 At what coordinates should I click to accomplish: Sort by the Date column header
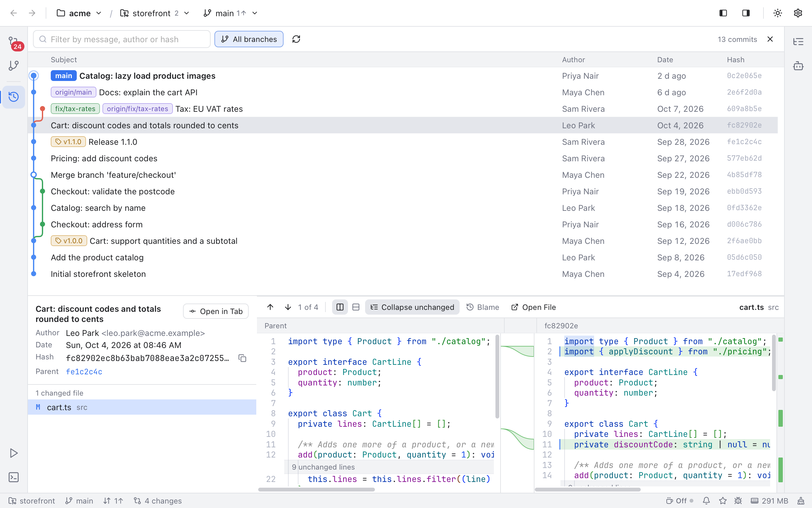[665, 60]
